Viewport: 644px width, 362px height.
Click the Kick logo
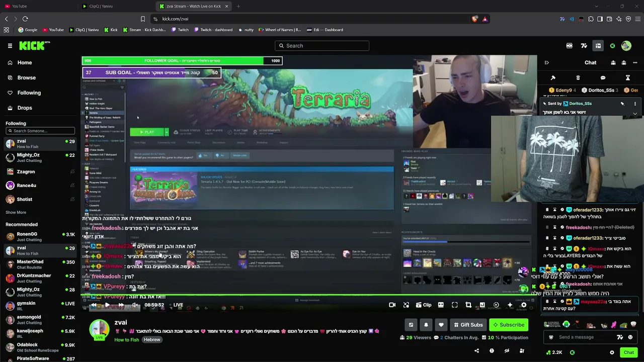[x=35, y=46]
